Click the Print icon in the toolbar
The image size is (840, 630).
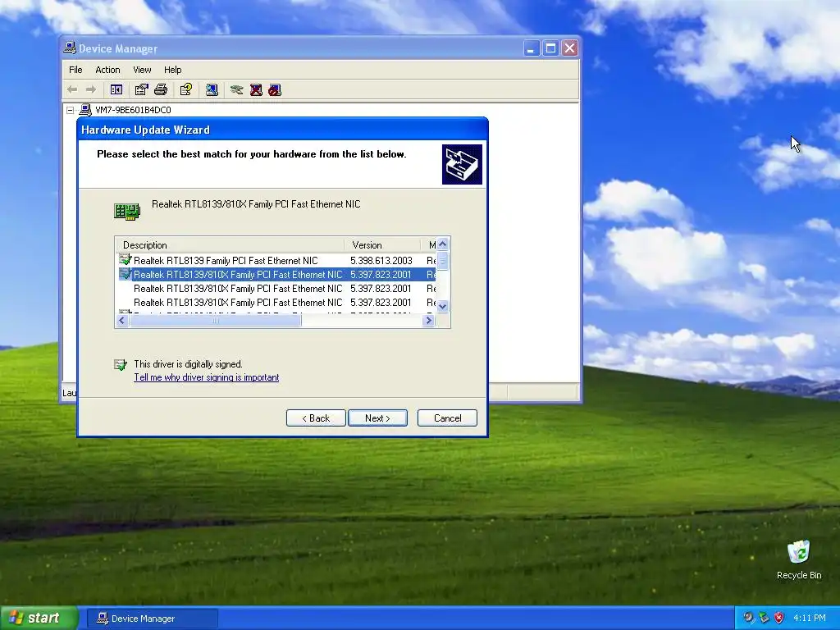[161, 90]
